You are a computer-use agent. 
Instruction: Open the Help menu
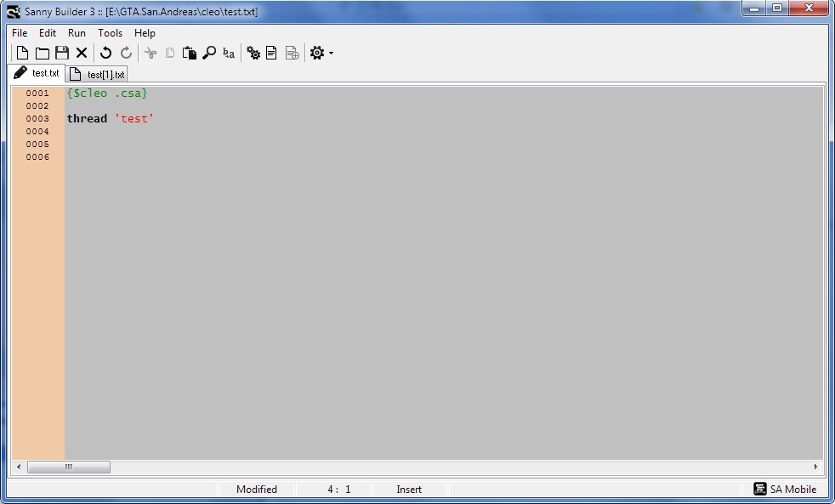tap(145, 32)
